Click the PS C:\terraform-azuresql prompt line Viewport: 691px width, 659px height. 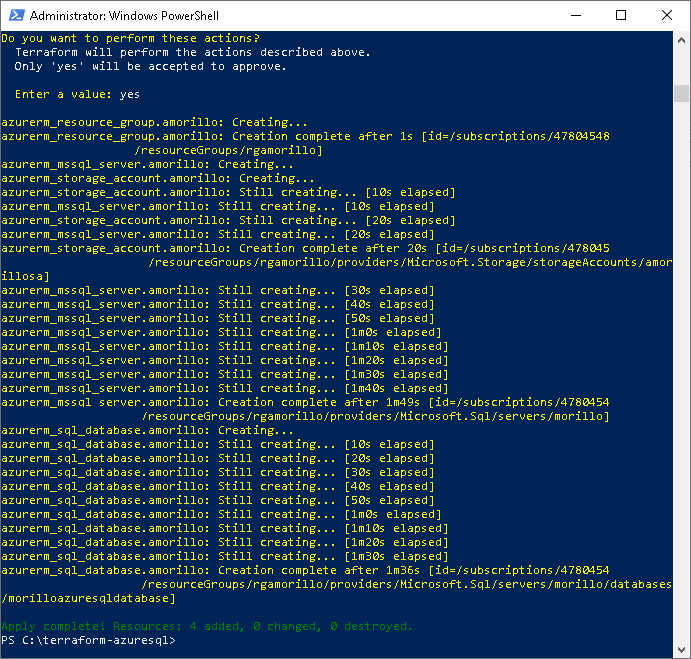[x=89, y=640]
